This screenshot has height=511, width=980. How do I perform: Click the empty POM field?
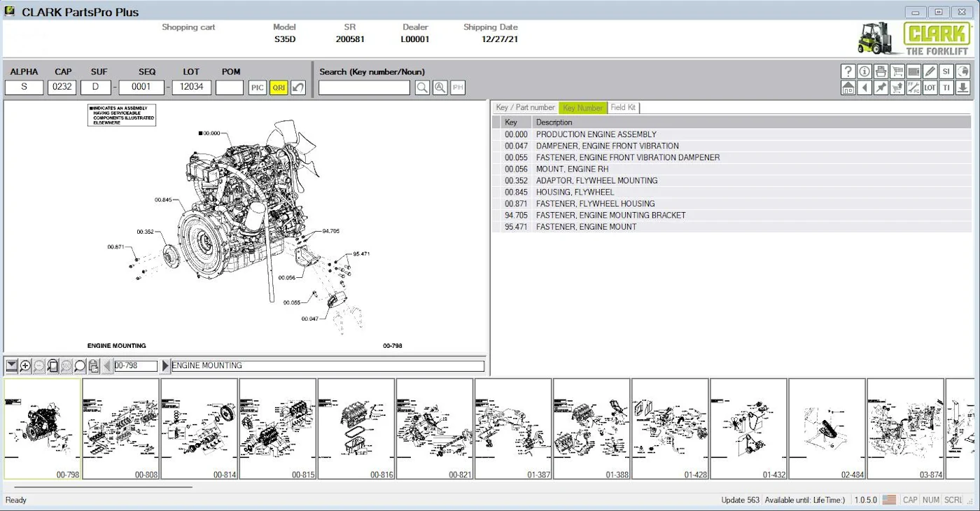[230, 87]
